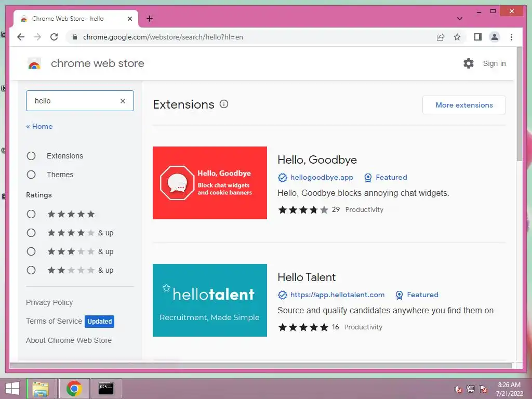Click verified badge beside app.hellotalent.com

282,295
